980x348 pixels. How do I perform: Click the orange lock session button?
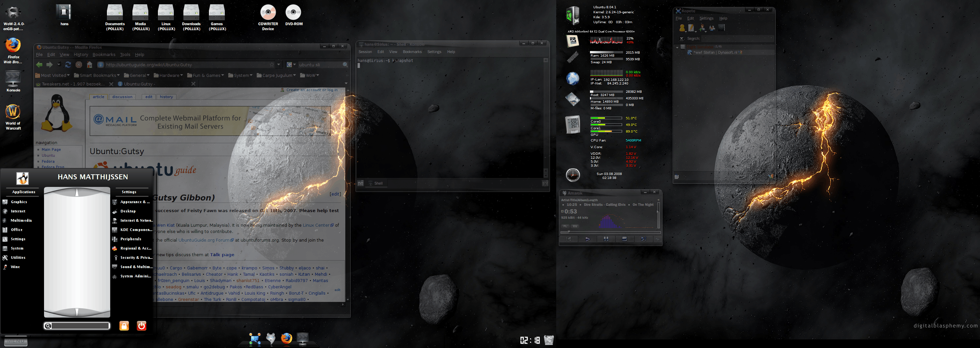[124, 325]
